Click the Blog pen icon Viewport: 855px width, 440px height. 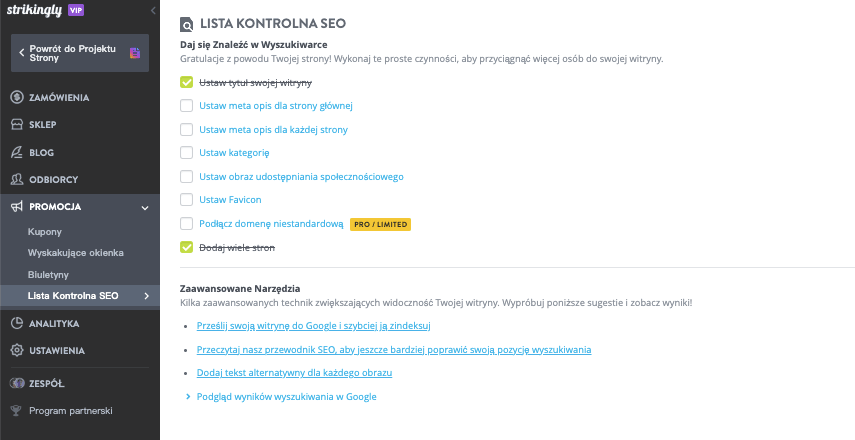click(x=17, y=153)
